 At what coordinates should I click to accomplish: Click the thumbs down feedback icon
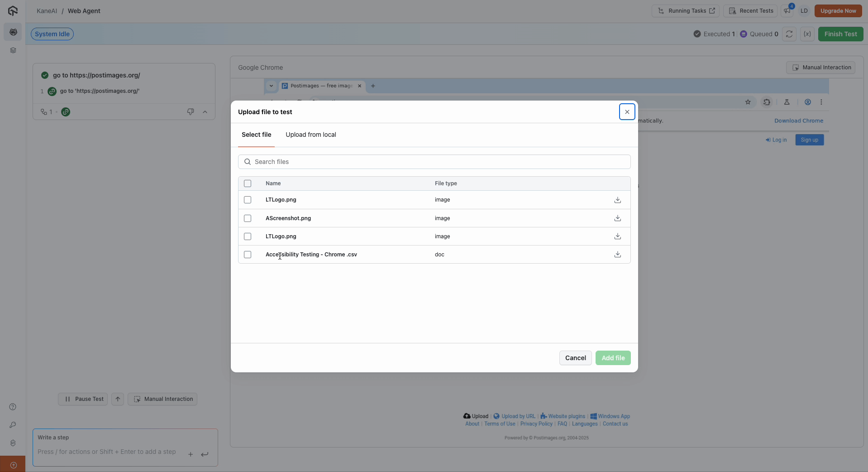tap(191, 112)
